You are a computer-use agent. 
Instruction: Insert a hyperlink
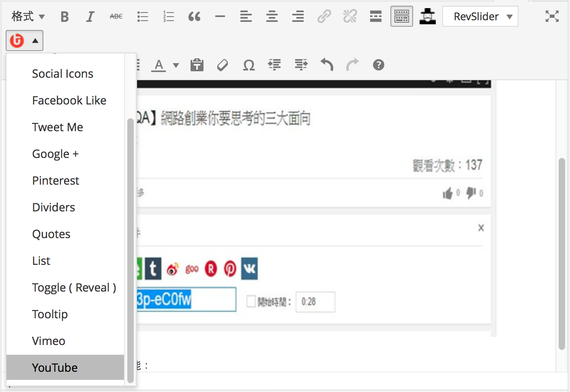324,16
